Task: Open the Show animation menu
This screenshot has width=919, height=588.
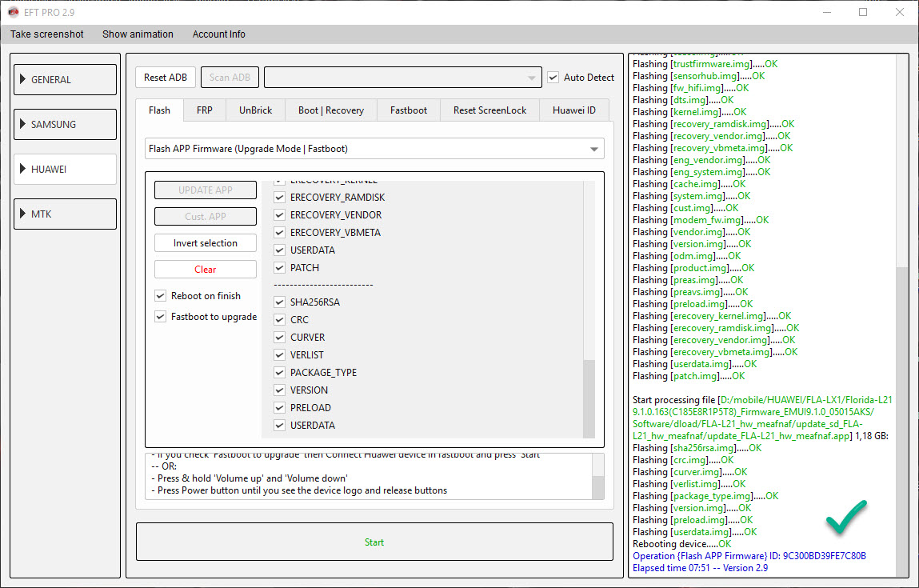Action: pos(138,34)
